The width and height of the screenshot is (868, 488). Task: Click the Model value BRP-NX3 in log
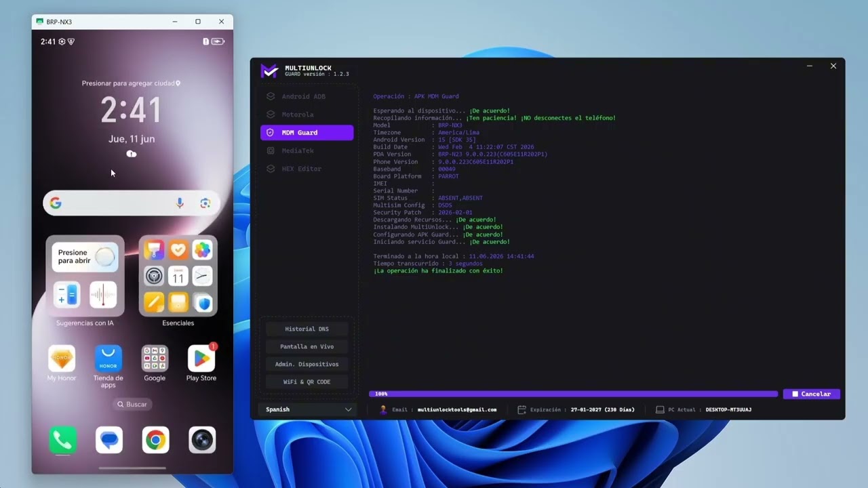[450, 125]
